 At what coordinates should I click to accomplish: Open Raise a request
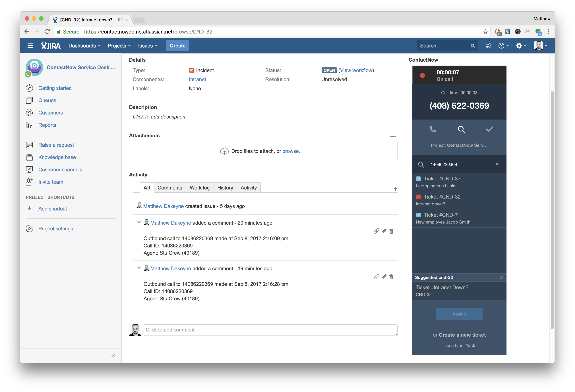tap(56, 145)
